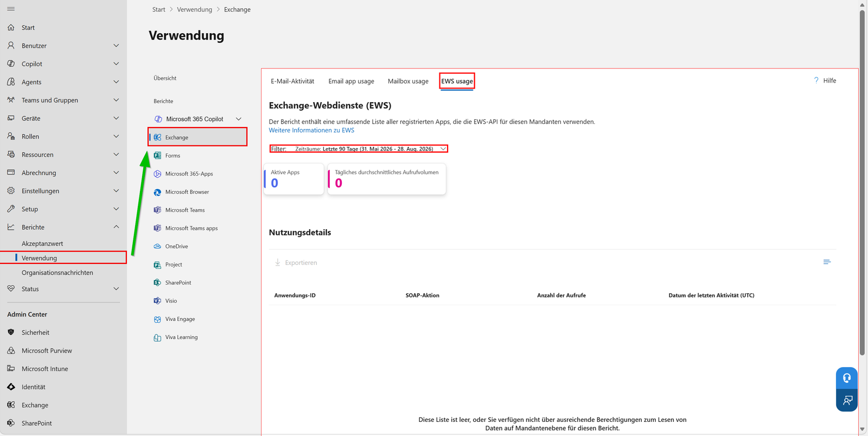Image resolution: width=868 pixels, height=436 pixels.
Task: Click the Hilfe question mark icon
Action: pyautogui.click(x=816, y=80)
